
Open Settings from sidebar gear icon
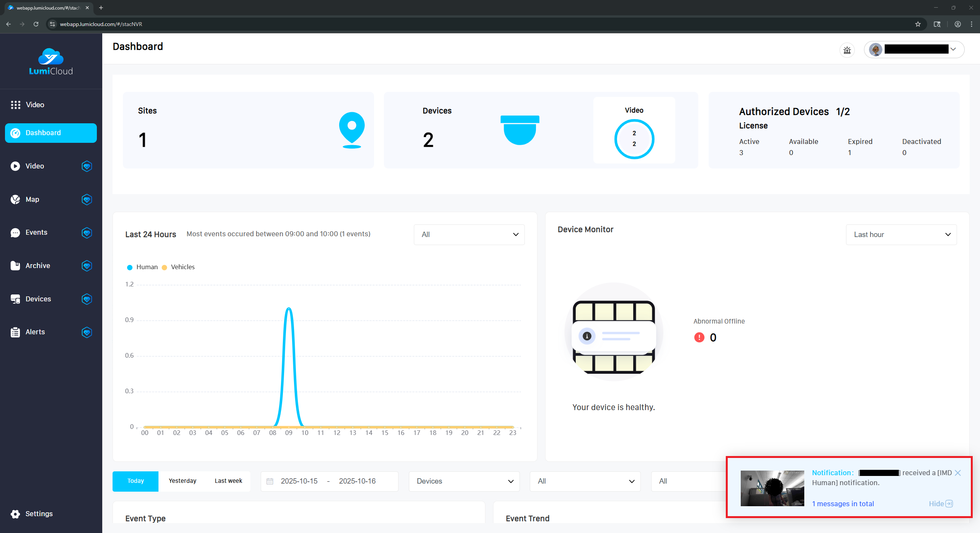(x=15, y=514)
